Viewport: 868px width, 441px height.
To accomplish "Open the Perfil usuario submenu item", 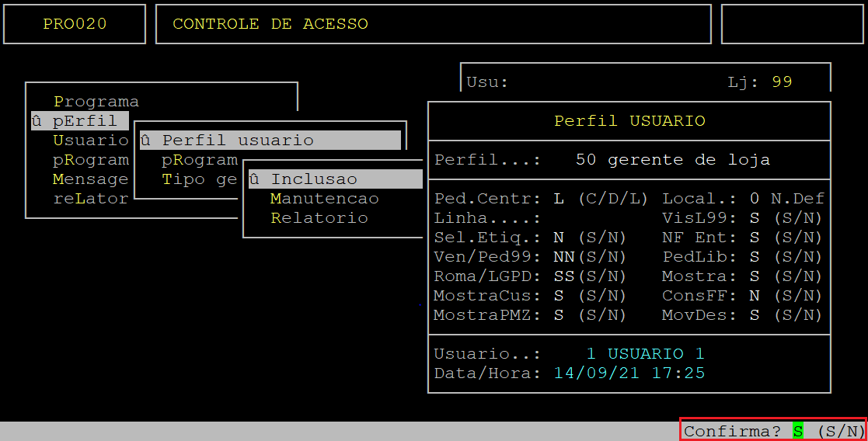I will [x=237, y=141].
